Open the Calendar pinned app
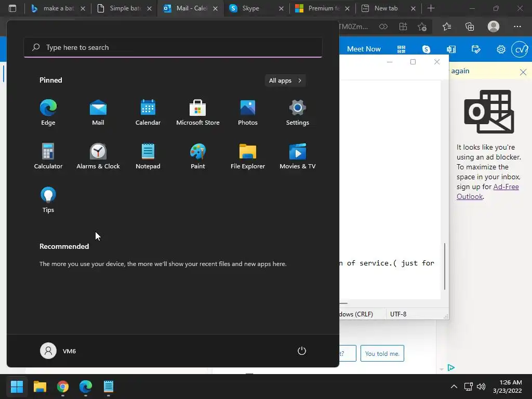The image size is (532, 399). point(148,113)
